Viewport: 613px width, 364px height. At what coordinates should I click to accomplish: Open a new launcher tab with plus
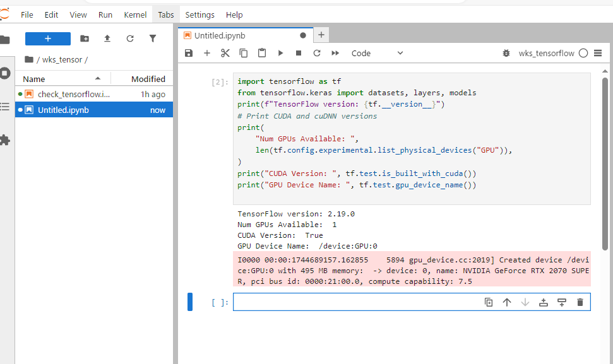[x=321, y=35]
